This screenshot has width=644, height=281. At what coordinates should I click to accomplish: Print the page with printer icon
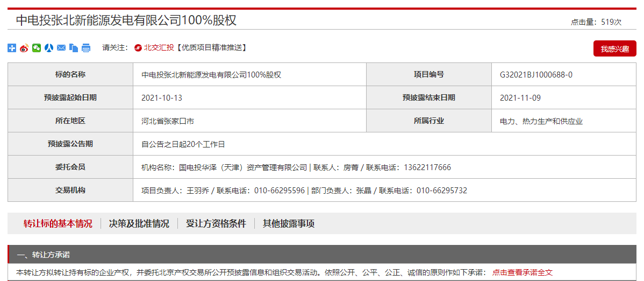coord(86,48)
